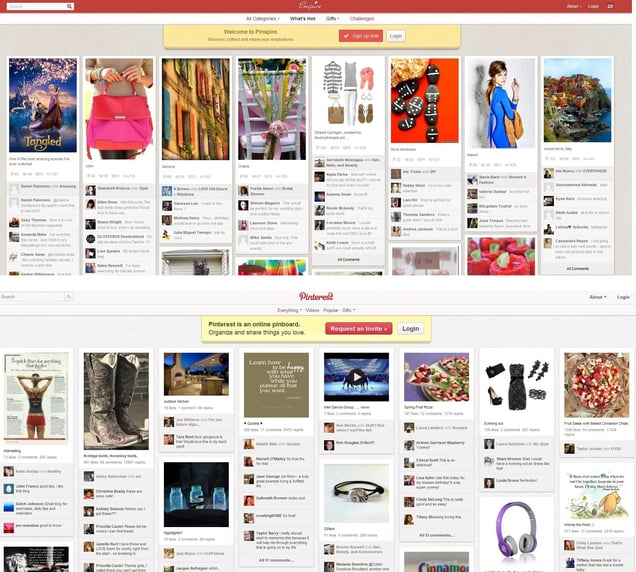Open the black dress Evening out pin
636x572 pixels.
(x=516, y=385)
